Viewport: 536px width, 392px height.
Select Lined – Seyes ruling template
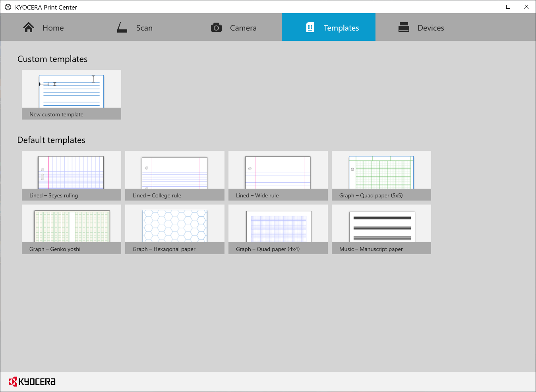[x=72, y=176]
